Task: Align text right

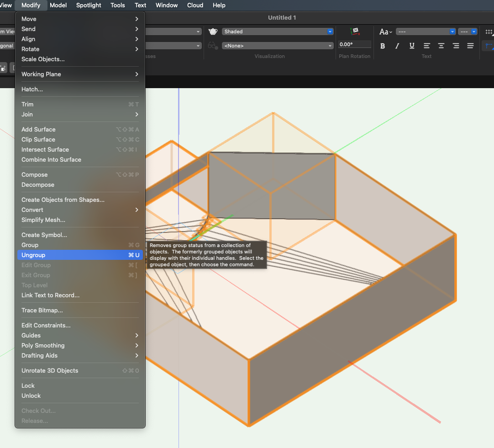Action: (x=456, y=46)
